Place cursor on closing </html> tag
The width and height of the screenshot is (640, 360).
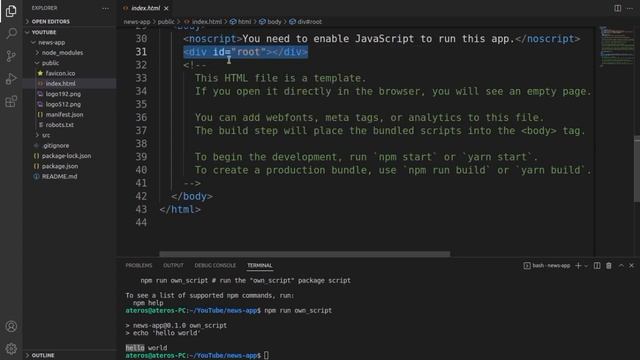[x=180, y=209]
